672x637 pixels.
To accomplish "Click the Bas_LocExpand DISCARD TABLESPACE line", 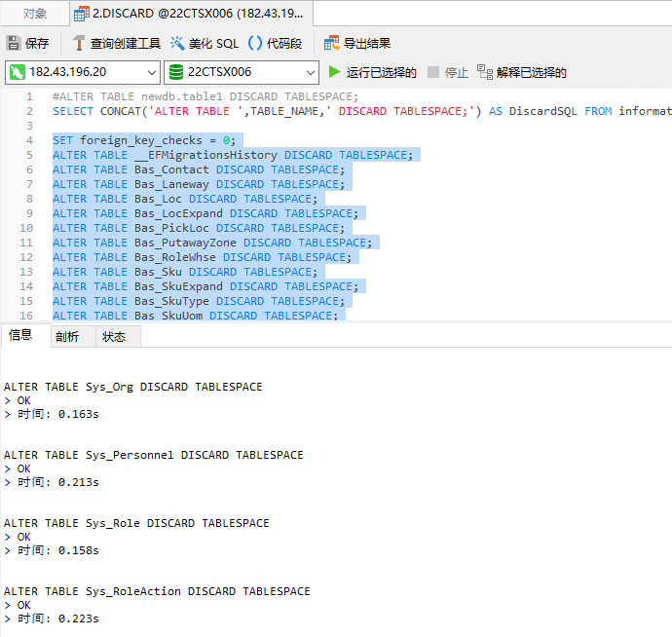I will (x=205, y=213).
